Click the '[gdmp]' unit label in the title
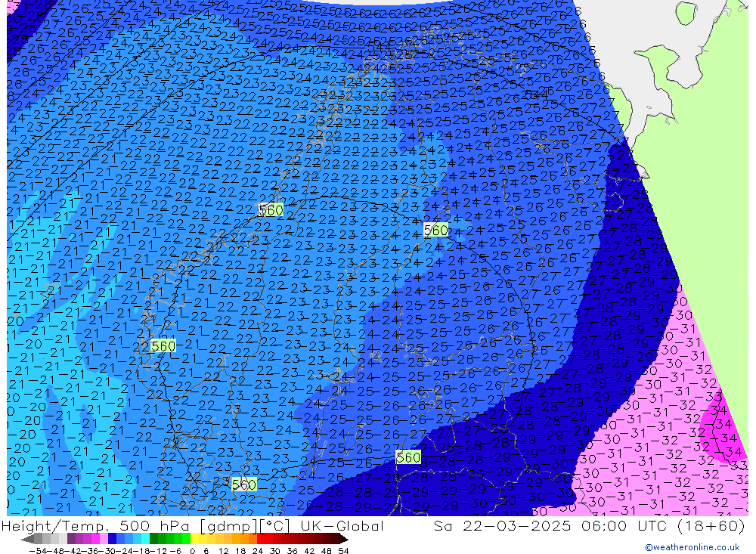Image resolution: width=756 pixels, height=554 pixels. (x=228, y=526)
